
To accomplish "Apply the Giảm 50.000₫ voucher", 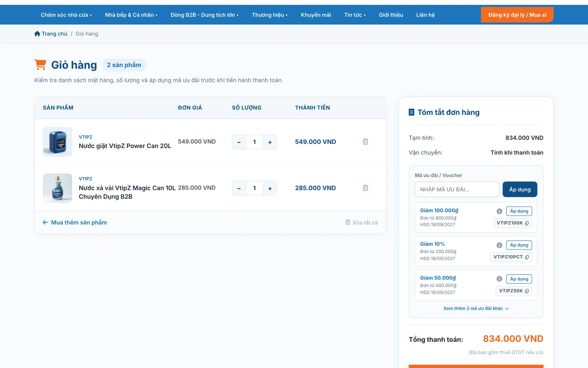I will click(519, 279).
